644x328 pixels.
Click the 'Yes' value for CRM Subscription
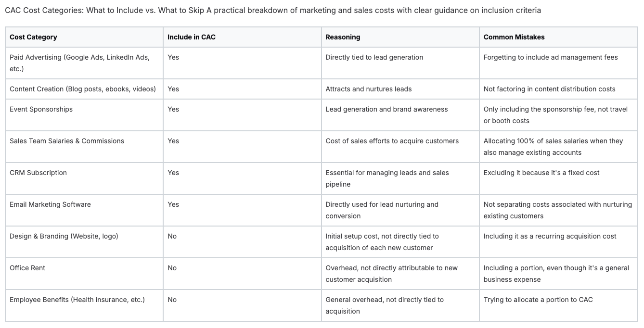173,173
